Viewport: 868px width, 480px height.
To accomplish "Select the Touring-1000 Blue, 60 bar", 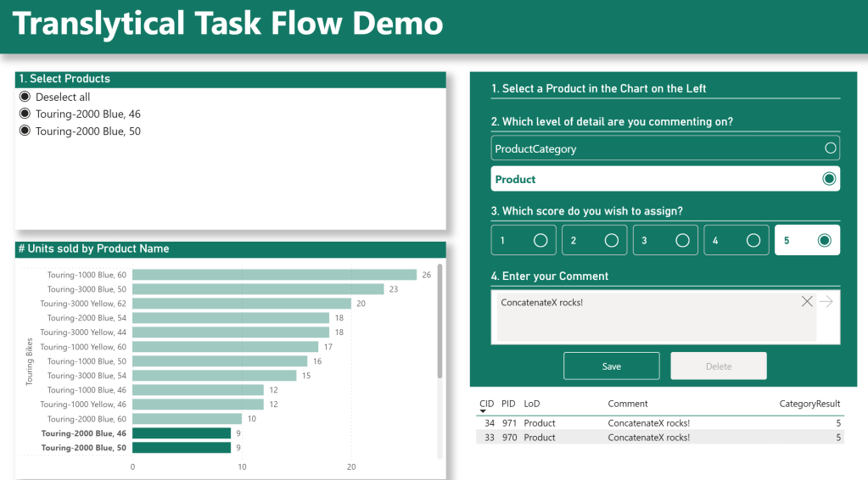I will [x=274, y=275].
